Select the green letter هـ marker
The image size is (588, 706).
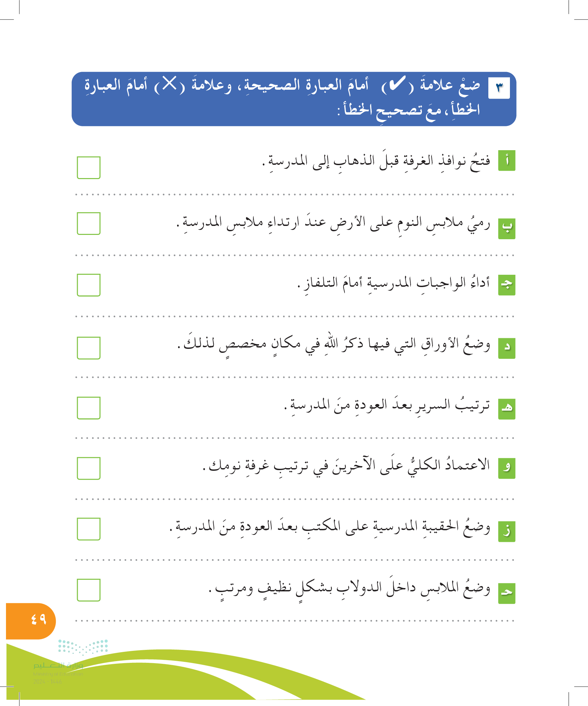(506, 409)
